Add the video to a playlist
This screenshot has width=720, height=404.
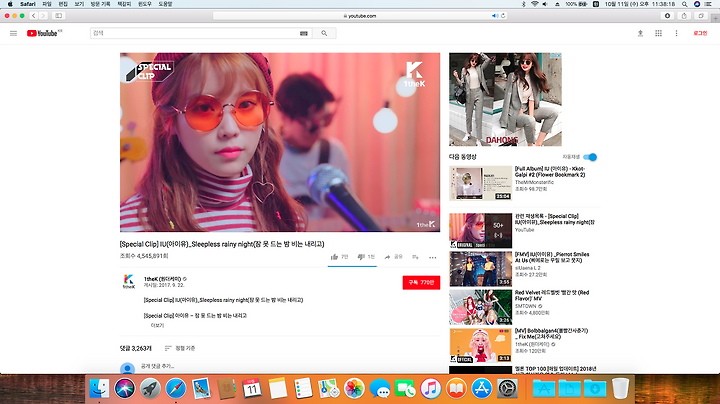tap(415, 257)
